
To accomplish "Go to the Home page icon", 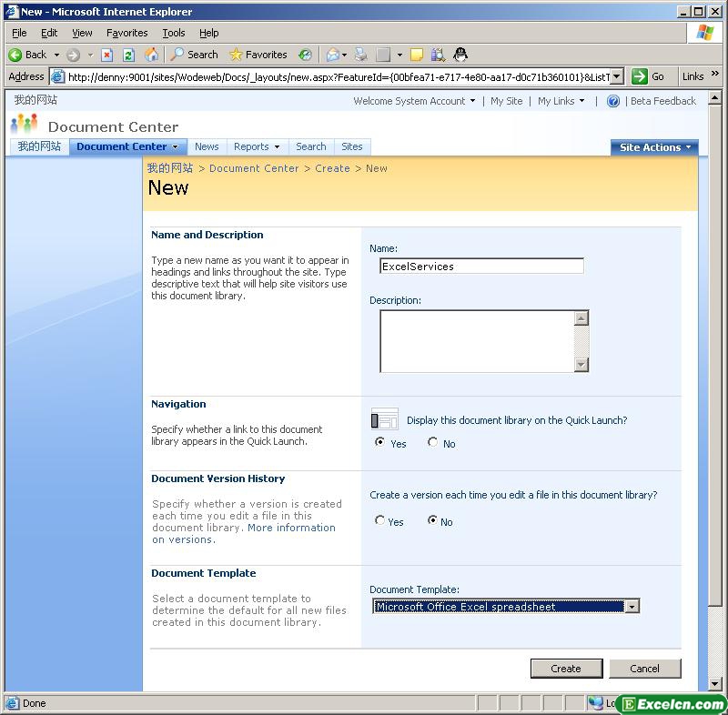I will coord(151,55).
